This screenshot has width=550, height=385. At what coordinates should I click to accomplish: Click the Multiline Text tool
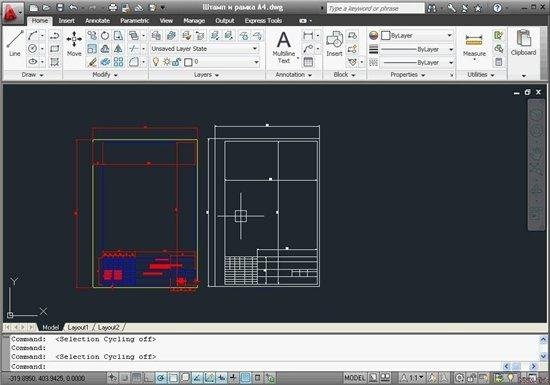click(x=284, y=47)
